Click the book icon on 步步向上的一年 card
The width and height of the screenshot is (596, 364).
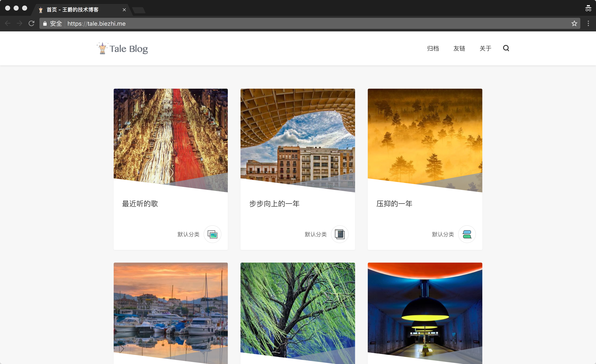(340, 234)
